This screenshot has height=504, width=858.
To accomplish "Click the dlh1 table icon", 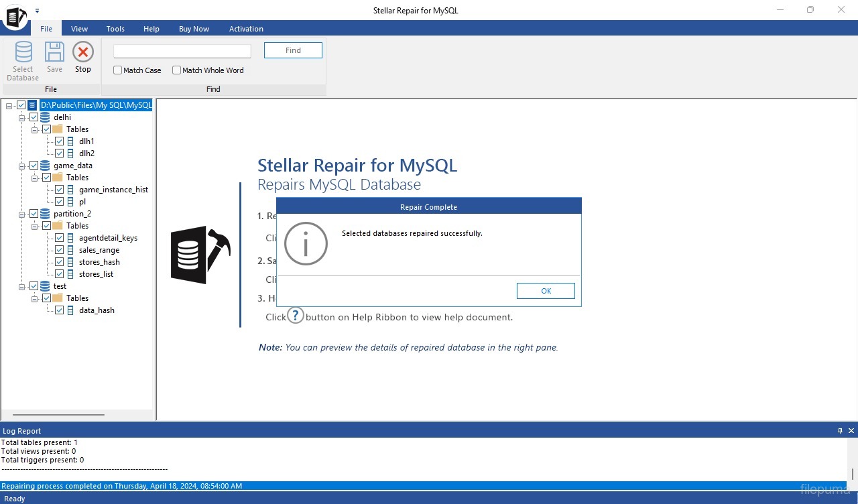I will point(70,141).
